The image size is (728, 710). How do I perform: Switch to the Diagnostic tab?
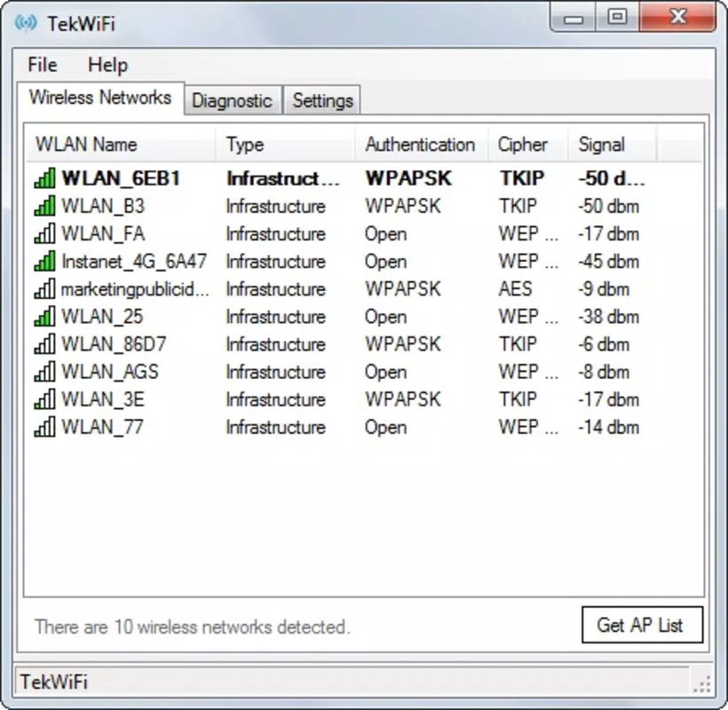232,100
